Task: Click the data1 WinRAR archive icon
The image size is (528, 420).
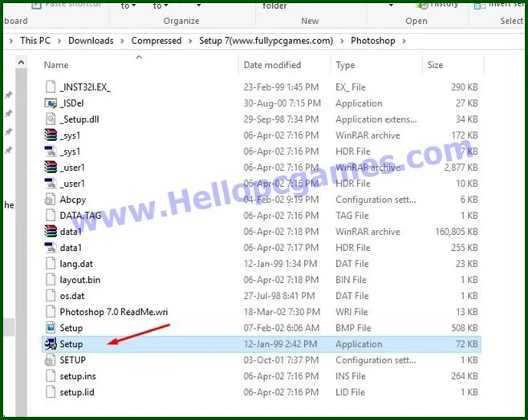Action: click(x=51, y=232)
